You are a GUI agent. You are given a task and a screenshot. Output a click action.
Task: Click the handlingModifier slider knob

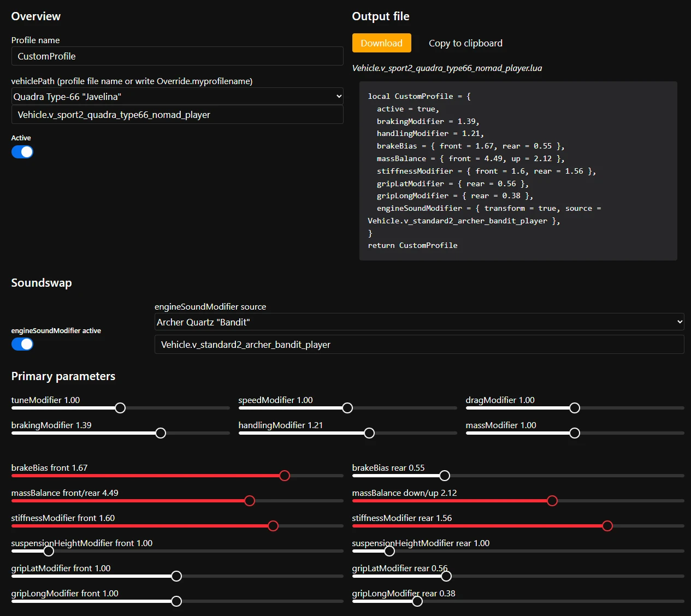tap(369, 433)
